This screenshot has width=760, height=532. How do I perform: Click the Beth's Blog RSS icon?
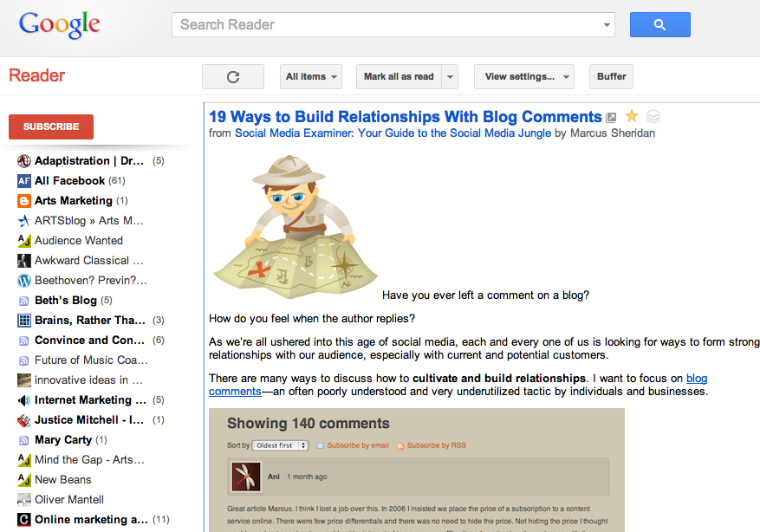[x=23, y=301]
